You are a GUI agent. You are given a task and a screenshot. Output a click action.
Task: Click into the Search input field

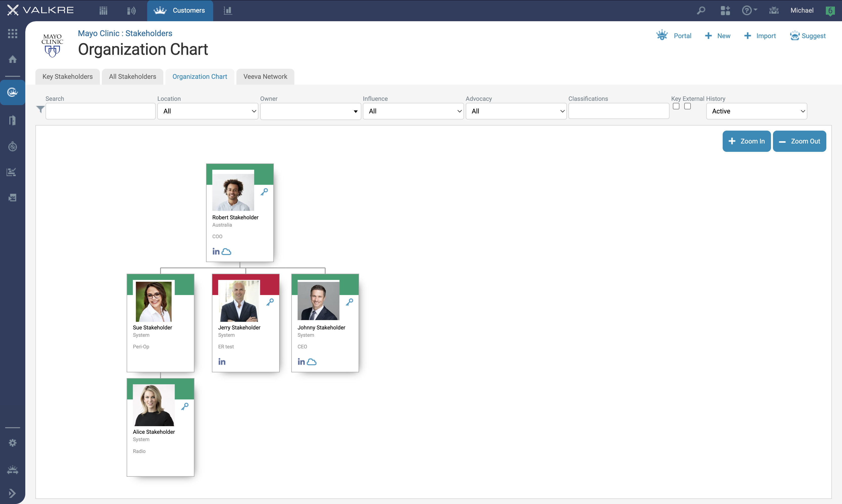click(100, 111)
